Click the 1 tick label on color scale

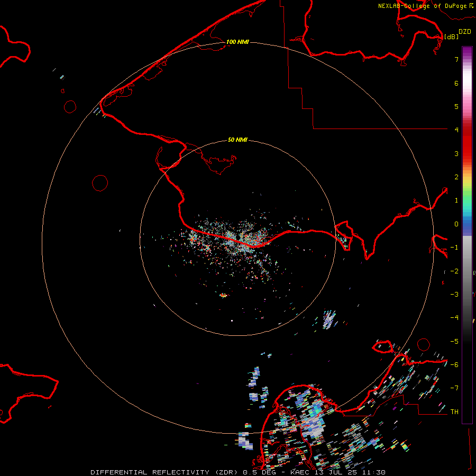[x=456, y=200]
